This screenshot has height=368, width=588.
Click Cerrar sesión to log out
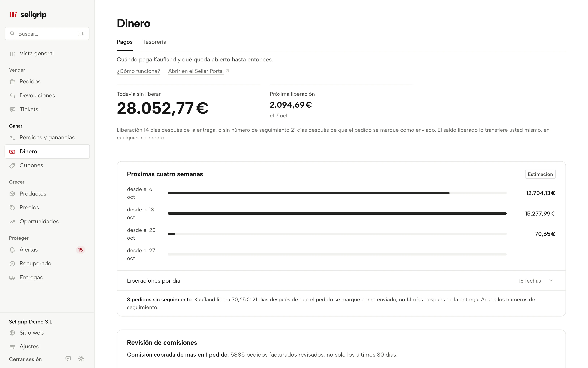pyautogui.click(x=25, y=359)
